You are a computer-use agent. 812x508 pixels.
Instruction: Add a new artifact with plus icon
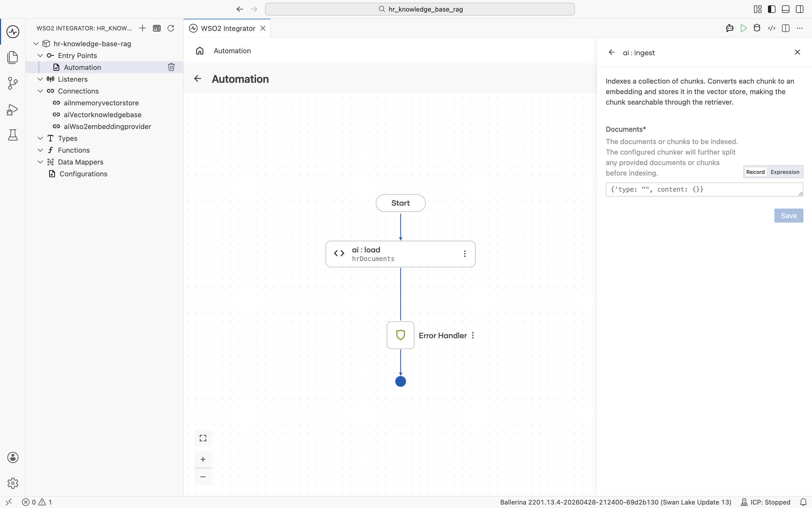143,28
